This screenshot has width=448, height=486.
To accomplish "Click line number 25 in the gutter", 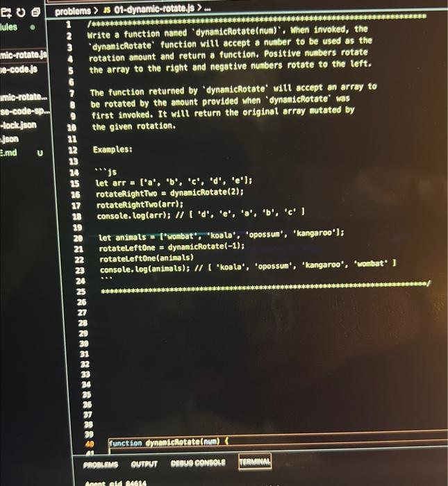I will 81,292.
